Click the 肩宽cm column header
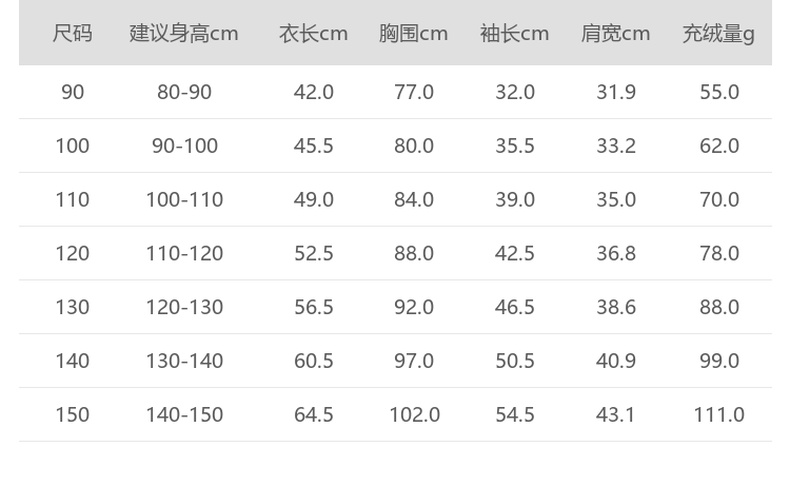This screenshot has height=485, width=790. point(615,34)
